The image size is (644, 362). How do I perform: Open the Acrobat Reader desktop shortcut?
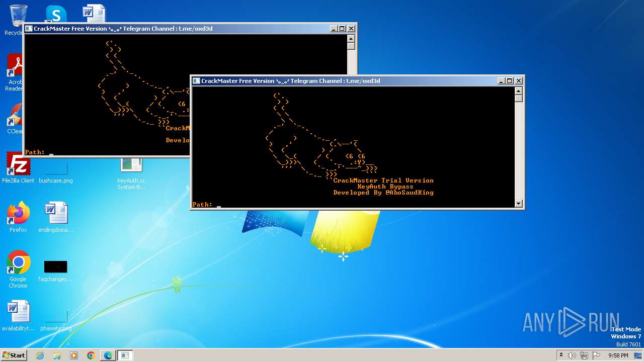point(15,73)
